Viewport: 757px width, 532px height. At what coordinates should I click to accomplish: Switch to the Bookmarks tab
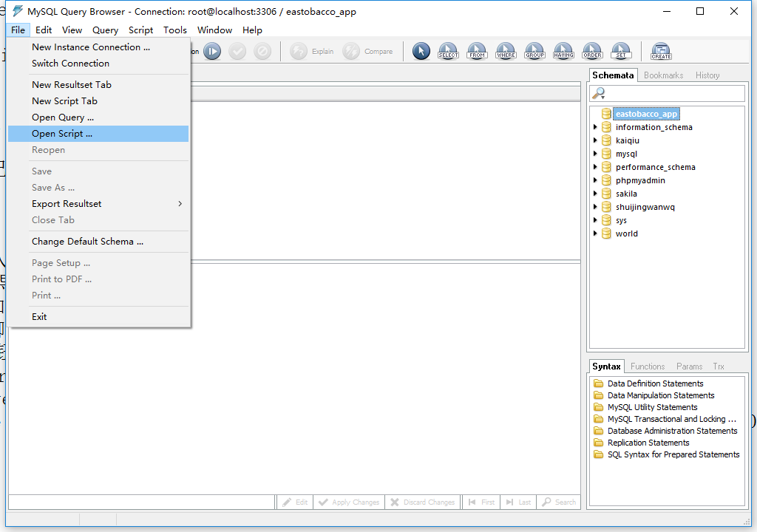click(663, 75)
